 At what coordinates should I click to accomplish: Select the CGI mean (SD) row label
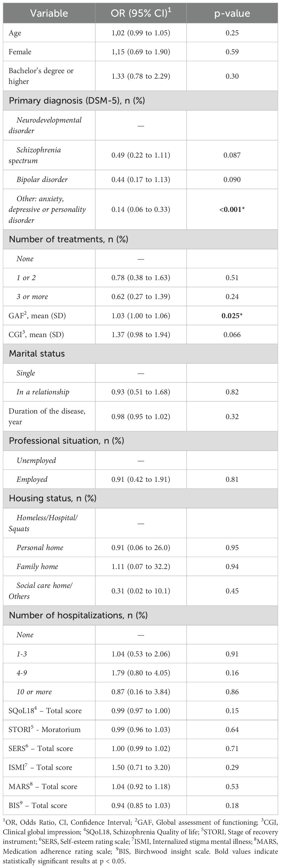point(36,335)
